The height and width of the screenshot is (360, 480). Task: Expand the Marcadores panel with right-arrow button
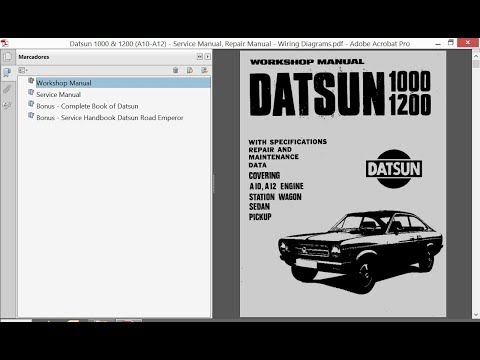tap(207, 57)
